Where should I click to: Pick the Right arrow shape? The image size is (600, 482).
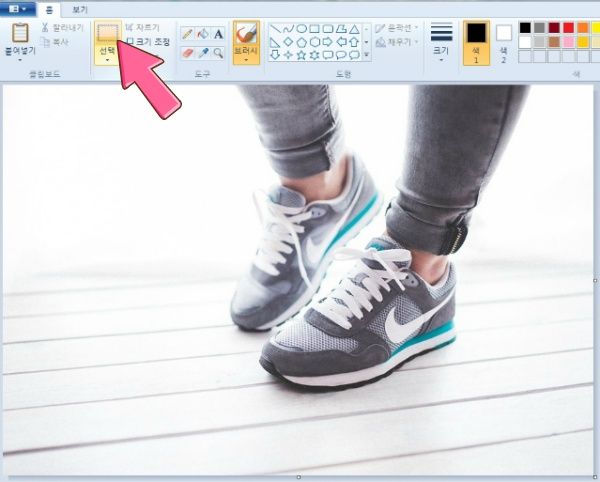pos(328,42)
